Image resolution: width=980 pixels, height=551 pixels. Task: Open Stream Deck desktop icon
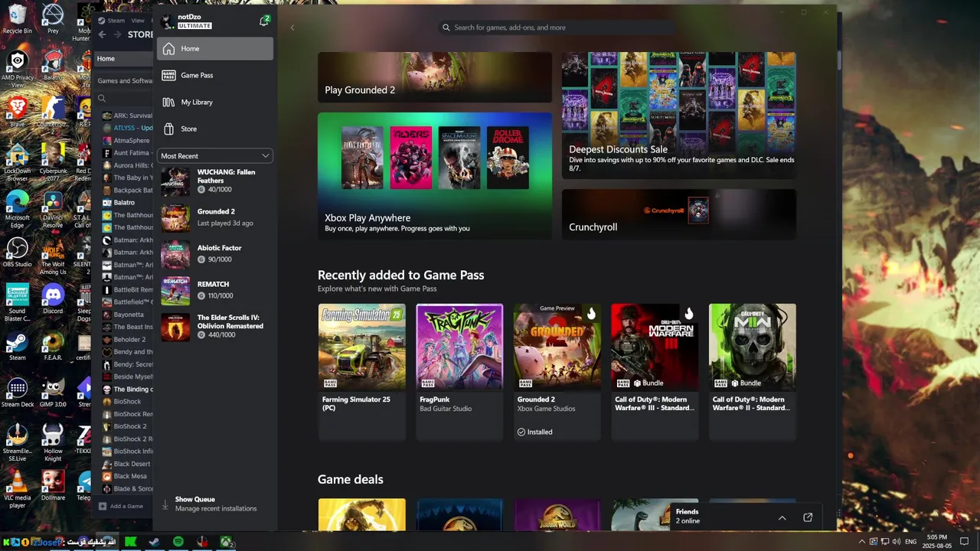pos(17,393)
